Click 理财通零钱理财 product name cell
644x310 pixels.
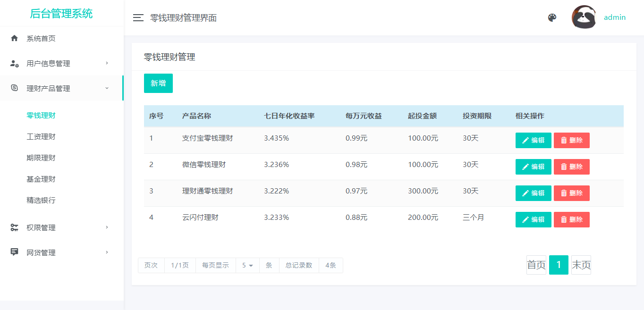pos(208,191)
